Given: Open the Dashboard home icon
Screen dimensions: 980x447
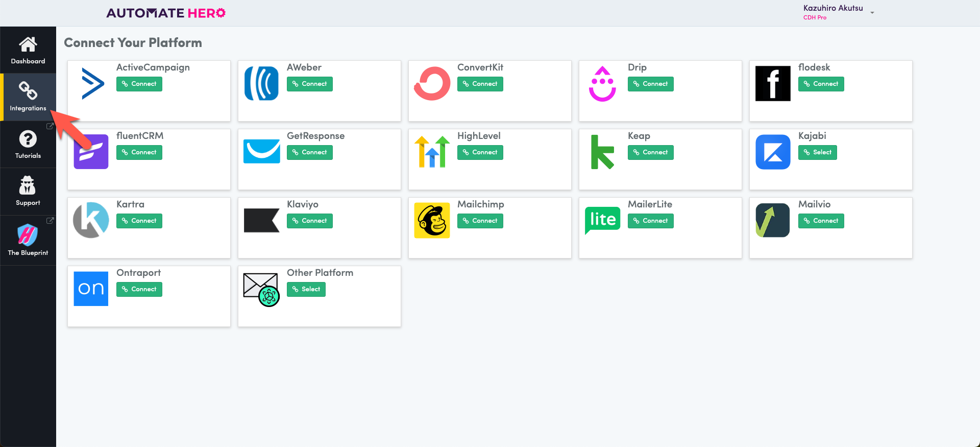Looking at the screenshot, I should click(x=28, y=44).
